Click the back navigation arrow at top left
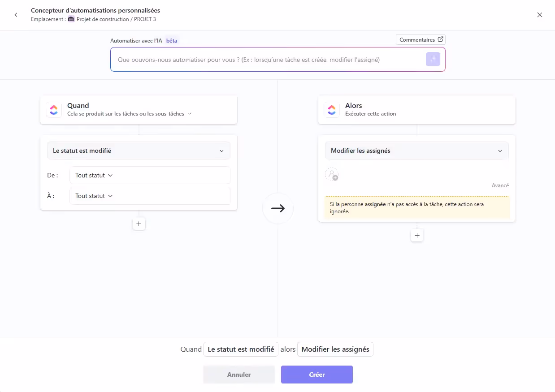Screen dimensions: 555x392 16,14
